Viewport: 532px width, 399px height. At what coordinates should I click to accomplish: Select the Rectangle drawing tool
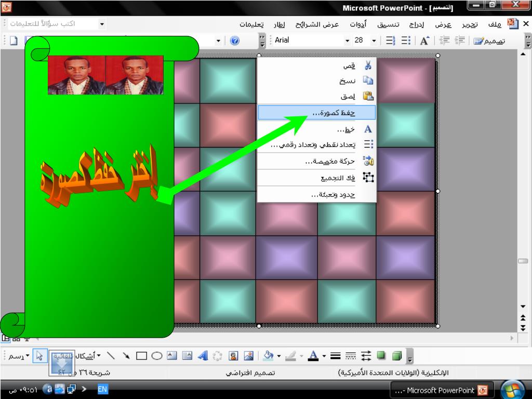pyautogui.click(x=141, y=356)
